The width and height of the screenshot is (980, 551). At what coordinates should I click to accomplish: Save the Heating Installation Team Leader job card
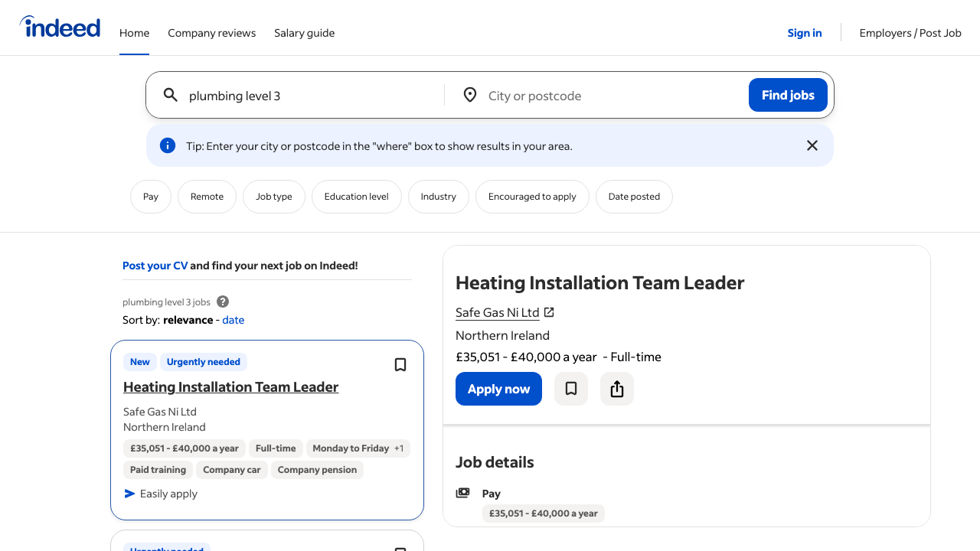(x=400, y=364)
